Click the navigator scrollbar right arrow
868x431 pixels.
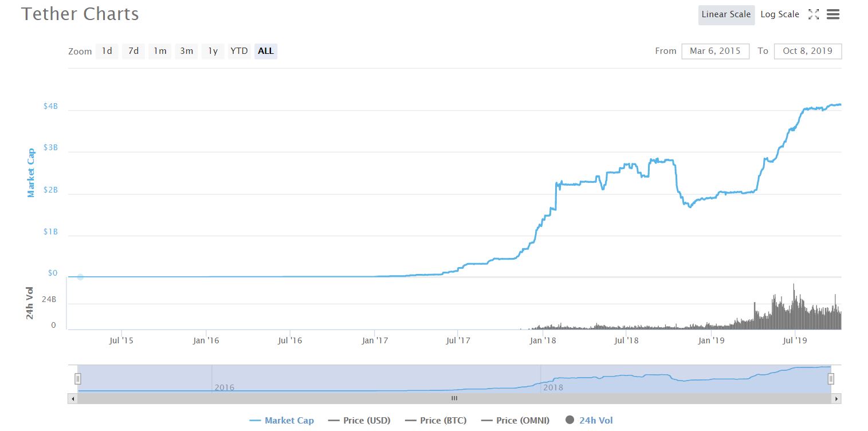pos(836,398)
